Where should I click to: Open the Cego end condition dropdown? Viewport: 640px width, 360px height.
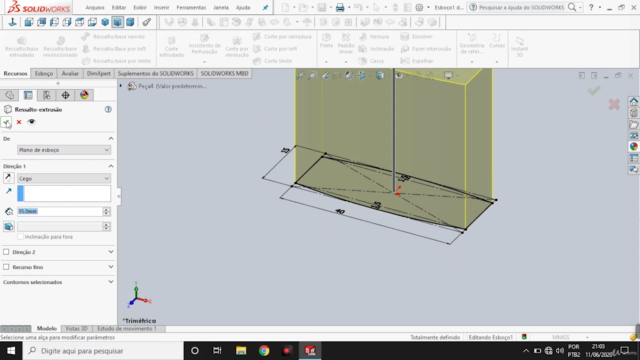[x=64, y=178]
